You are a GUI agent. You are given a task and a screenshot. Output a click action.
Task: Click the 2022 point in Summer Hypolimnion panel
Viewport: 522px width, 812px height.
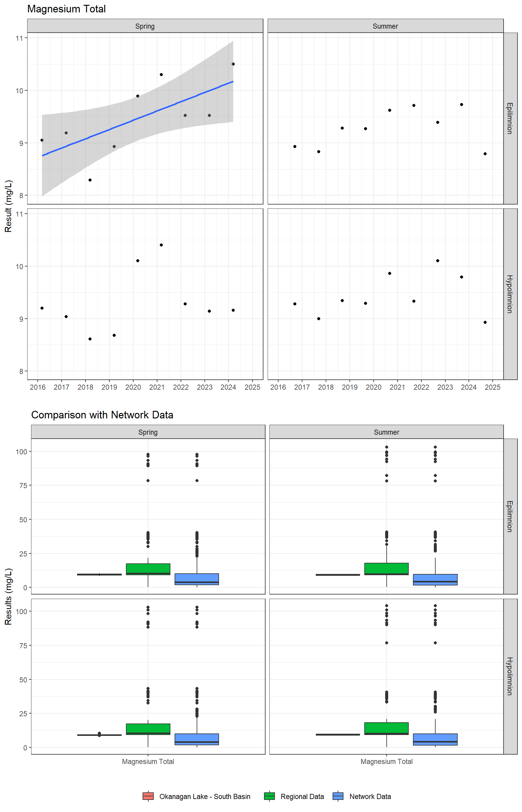pyautogui.click(x=438, y=261)
